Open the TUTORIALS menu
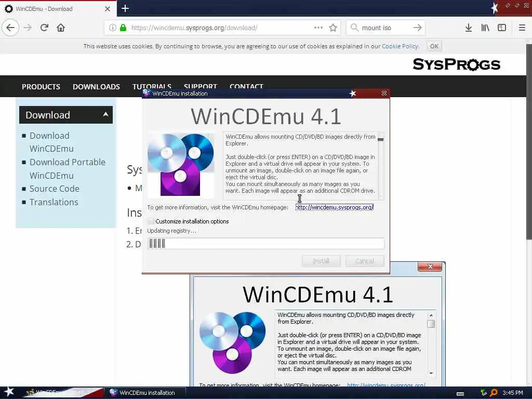 point(152,86)
